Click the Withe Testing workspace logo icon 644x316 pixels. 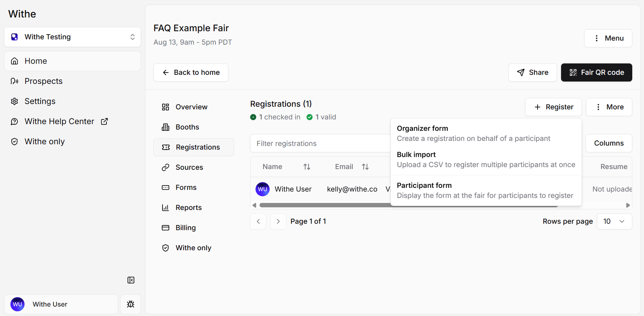[14, 37]
